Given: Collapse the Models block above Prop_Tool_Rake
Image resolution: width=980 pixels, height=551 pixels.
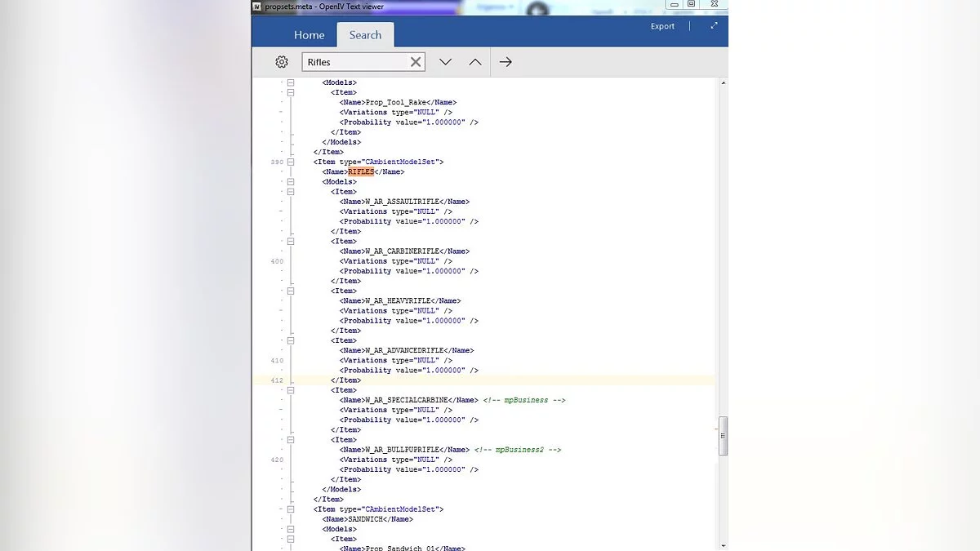Looking at the screenshot, I should click(290, 82).
